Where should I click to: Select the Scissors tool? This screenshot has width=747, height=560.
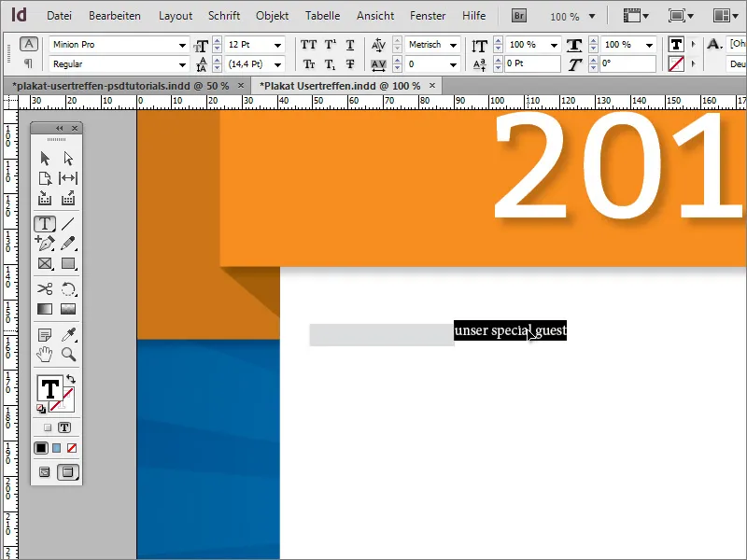[44, 289]
